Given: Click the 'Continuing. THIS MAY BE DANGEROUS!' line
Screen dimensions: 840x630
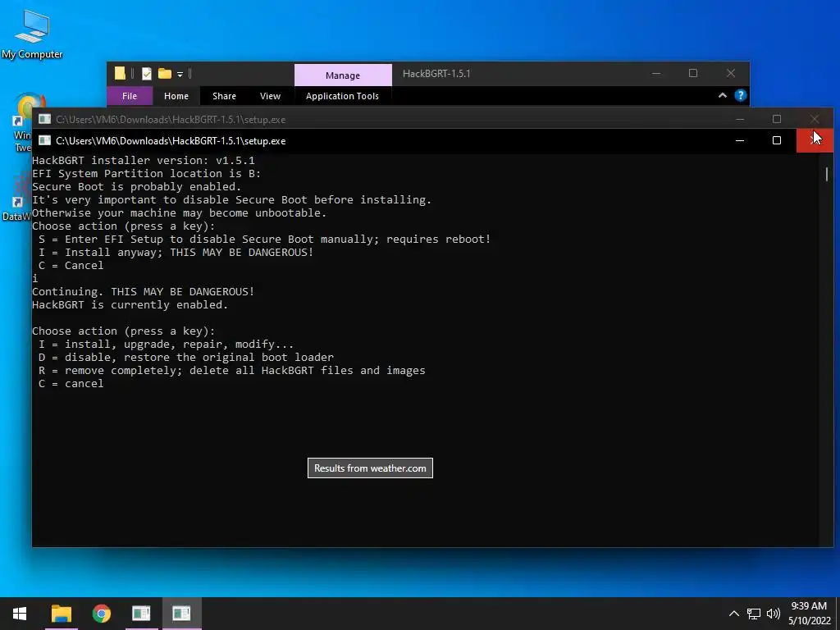Looking at the screenshot, I should coord(144,291).
